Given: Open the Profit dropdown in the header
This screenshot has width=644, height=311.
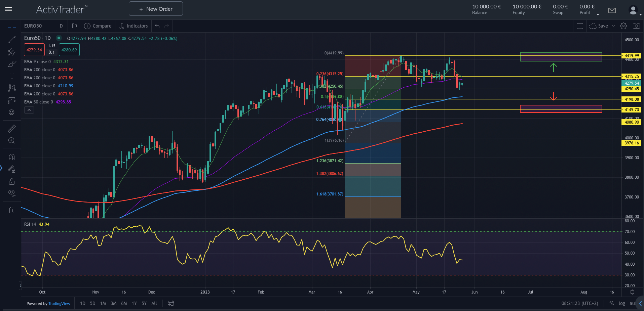Looking at the screenshot, I should point(598,14).
